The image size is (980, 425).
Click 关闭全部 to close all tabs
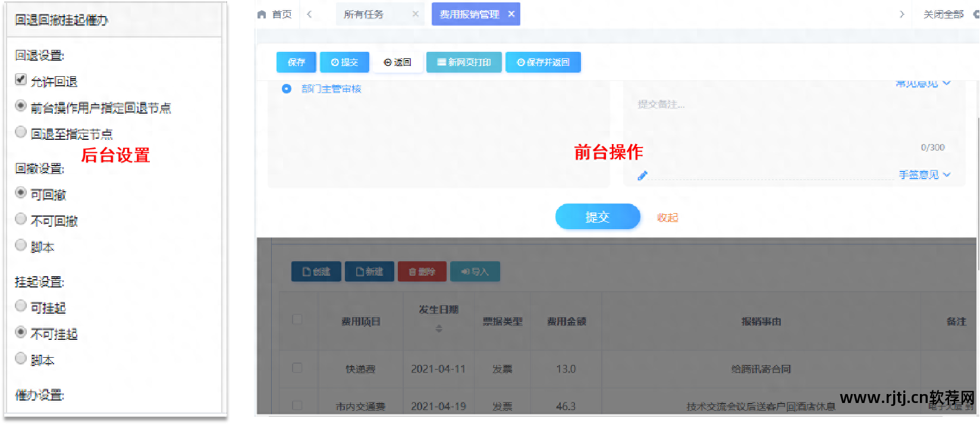pyautogui.click(x=944, y=14)
